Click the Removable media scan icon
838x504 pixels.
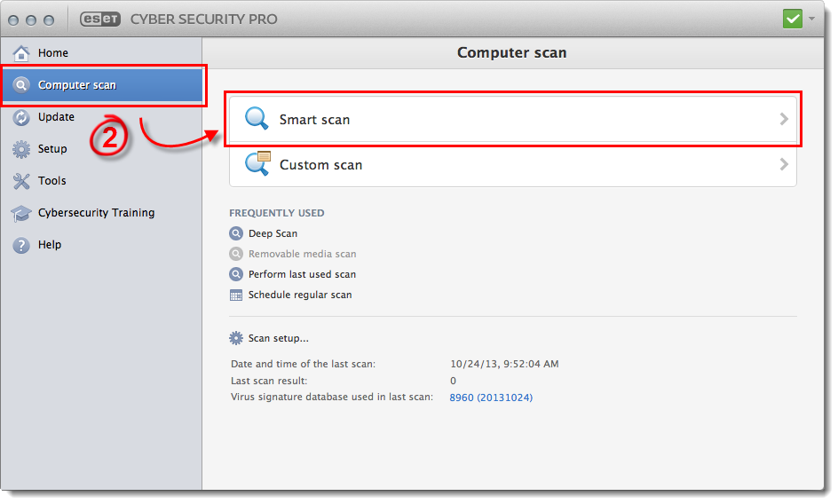(x=236, y=254)
